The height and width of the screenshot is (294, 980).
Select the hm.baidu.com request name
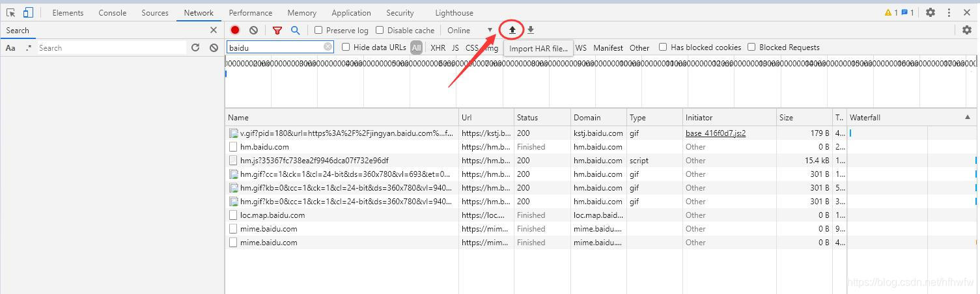pos(264,146)
